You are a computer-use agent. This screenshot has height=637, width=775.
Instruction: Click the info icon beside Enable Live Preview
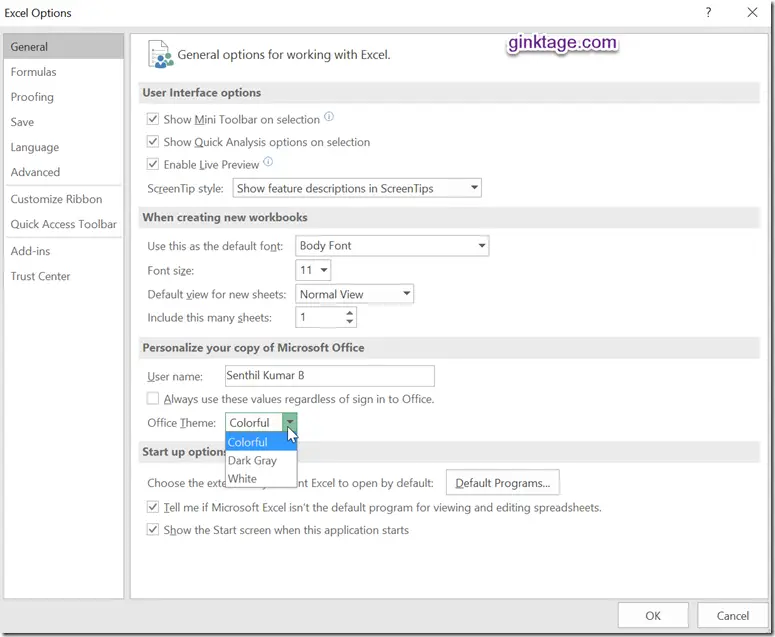(267, 162)
